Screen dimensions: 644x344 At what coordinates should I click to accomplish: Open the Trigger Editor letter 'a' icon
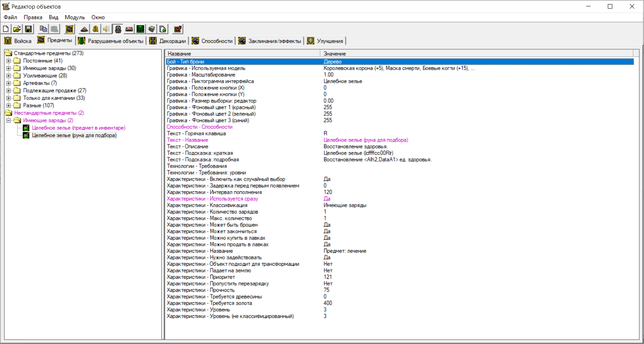[x=96, y=29]
